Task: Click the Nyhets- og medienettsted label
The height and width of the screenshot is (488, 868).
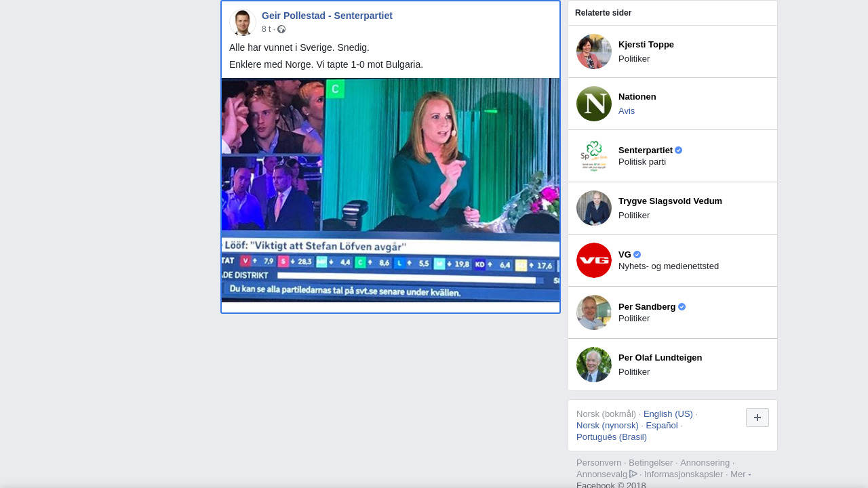Action: coord(669,266)
